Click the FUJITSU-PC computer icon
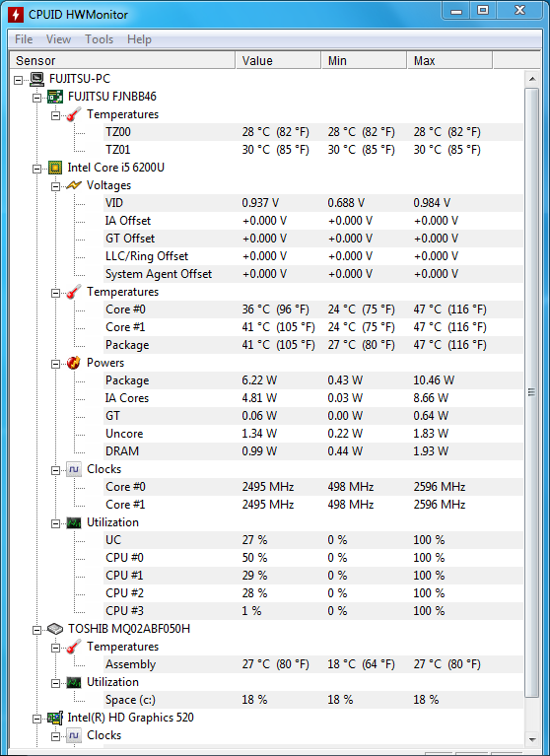The width and height of the screenshot is (550, 756). pyautogui.click(x=36, y=79)
